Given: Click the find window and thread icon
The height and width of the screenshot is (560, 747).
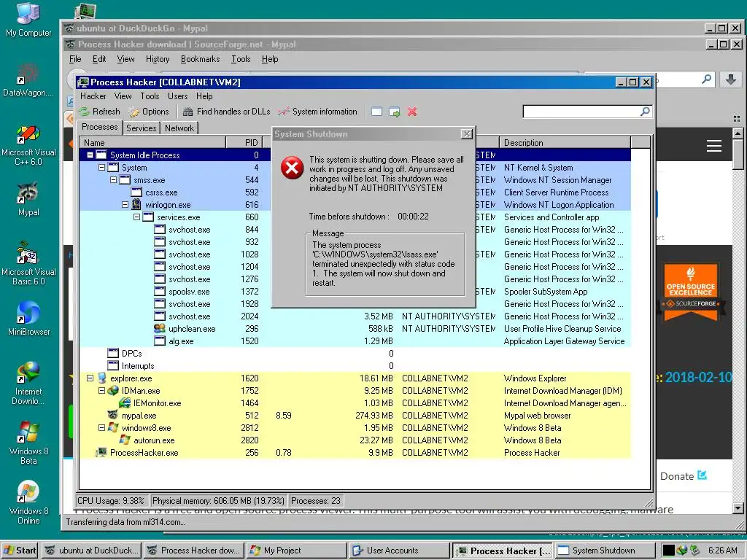Looking at the screenshot, I should click(x=395, y=112).
